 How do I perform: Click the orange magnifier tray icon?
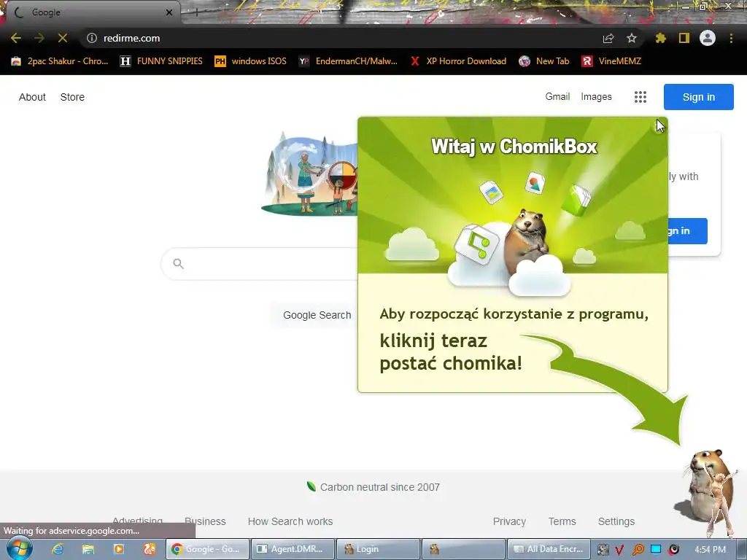638,550
